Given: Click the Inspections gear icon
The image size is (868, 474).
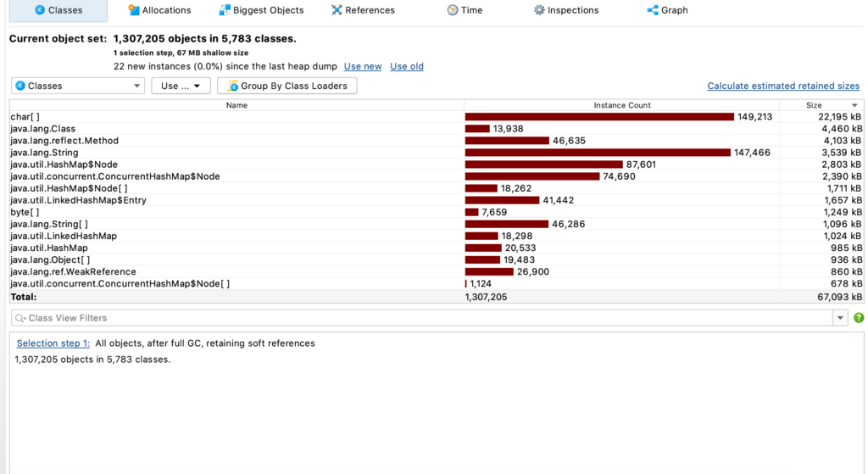Looking at the screenshot, I should tap(539, 10).
